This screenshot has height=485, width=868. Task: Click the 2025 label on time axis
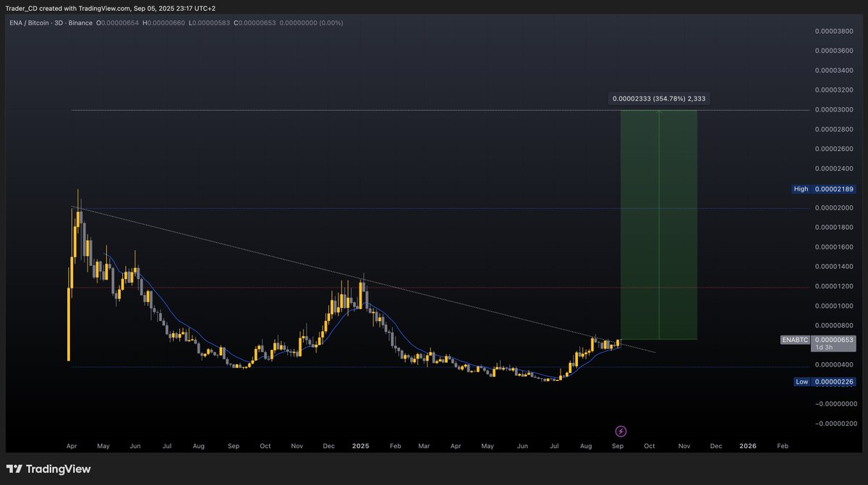(x=360, y=446)
